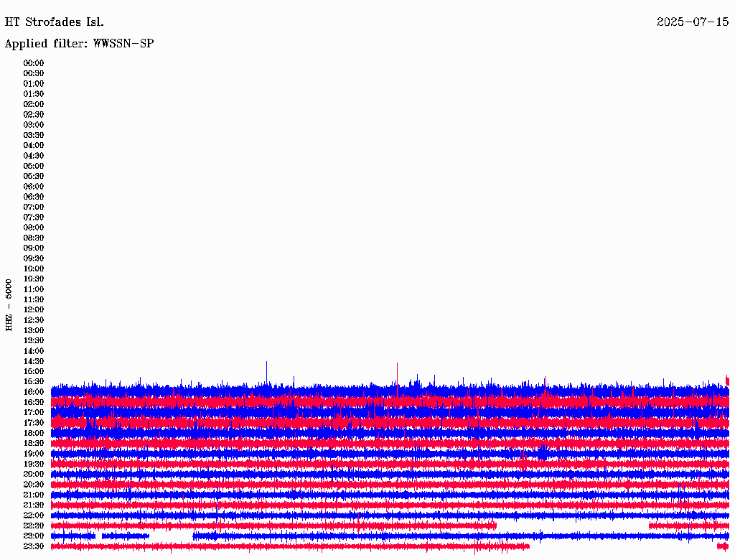This screenshot has height=560, width=735.
Task: Click the 06:00 time label
Action: tap(34, 187)
